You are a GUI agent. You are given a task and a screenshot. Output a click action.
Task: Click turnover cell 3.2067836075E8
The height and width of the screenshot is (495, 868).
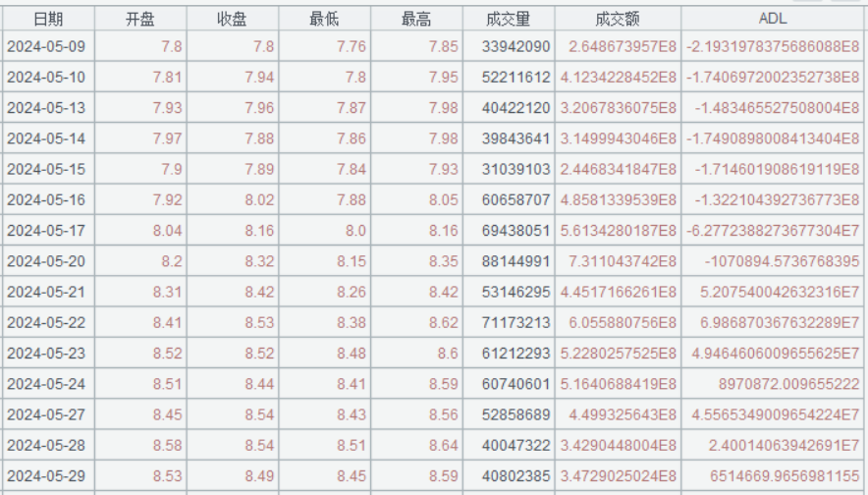coord(619,107)
